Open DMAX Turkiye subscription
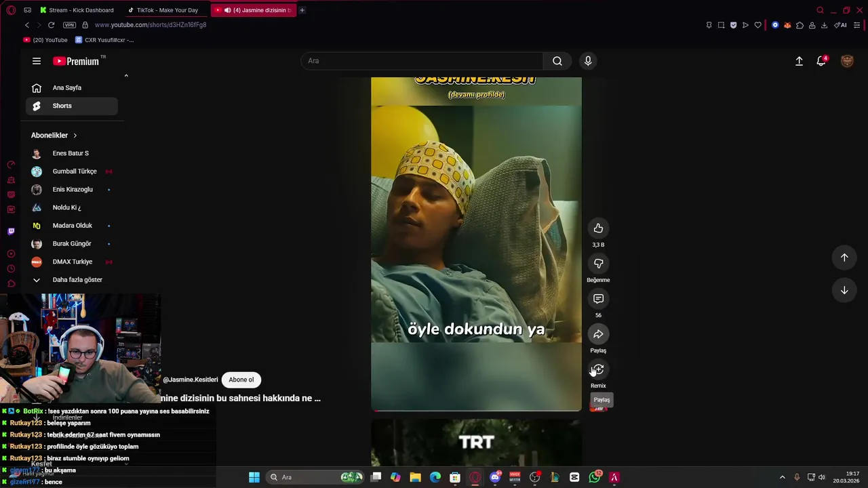 tap(72, 262)
